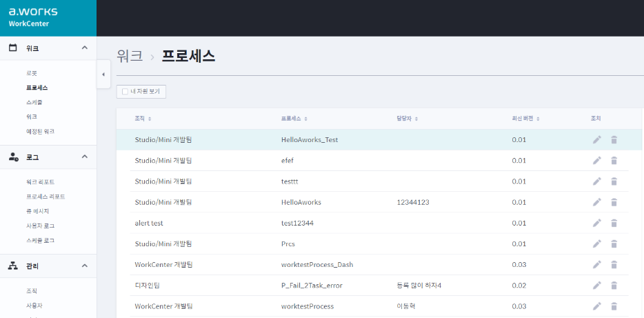
Task: Edit the worktestProcess row by 이동혁
Action: pos(596,306)
